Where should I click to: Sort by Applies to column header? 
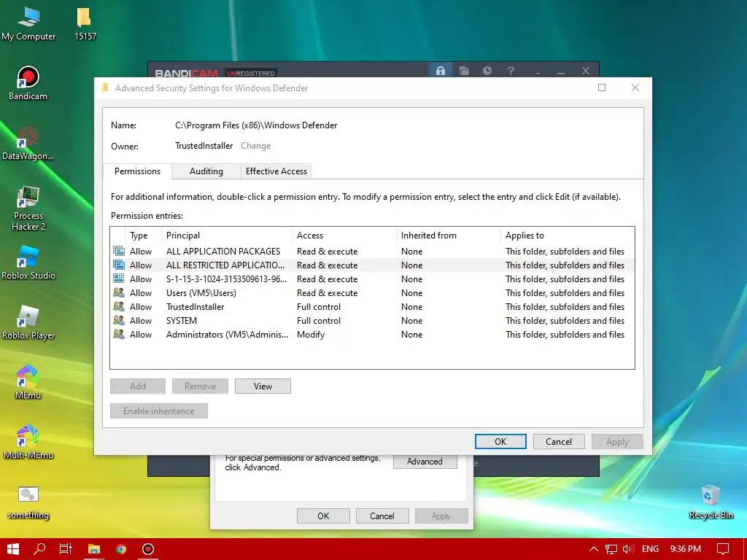click(567, 236)
